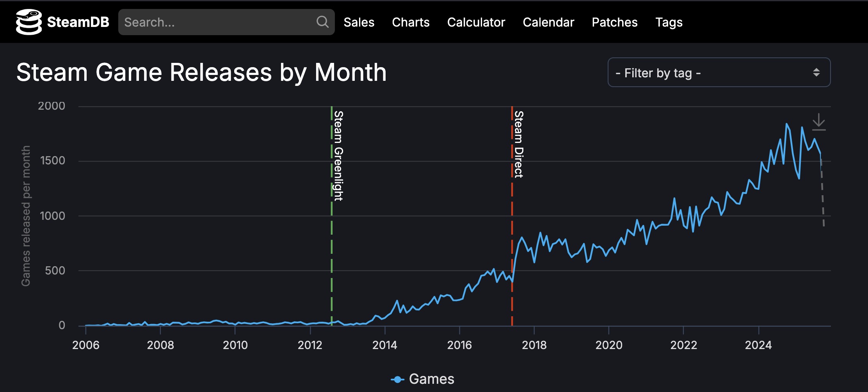This screenshot has width=868, height=392.
Task: Click the Steam Direct annotation label
Action: pyautogui.click(x=519, y=144)
